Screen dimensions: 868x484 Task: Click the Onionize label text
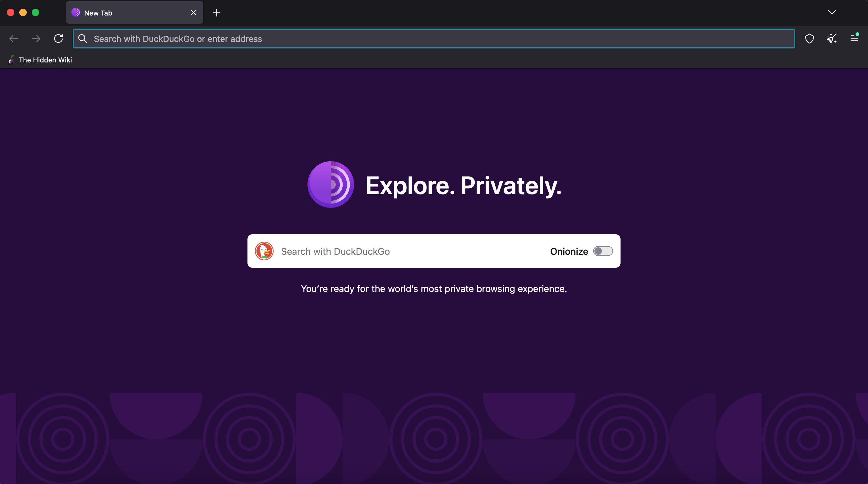[569, 252]
